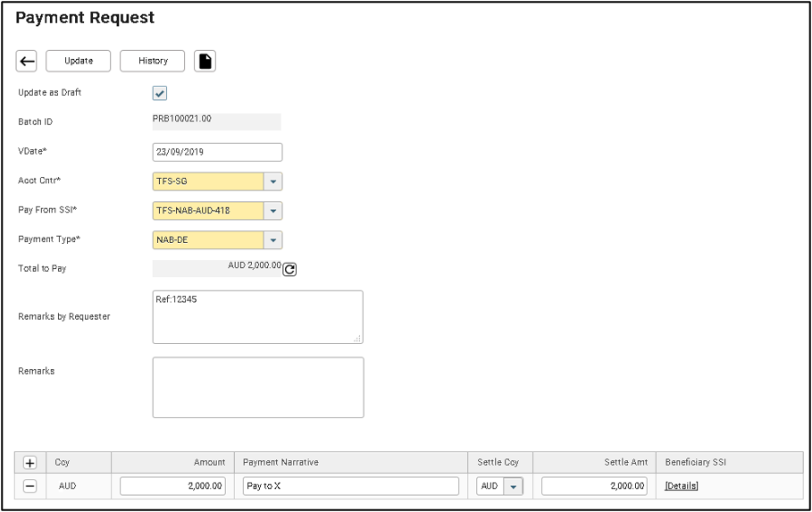Image resolution: width=812 pixels, height=512 pixels.
Task: Remove the AUD payment row with minus icon
Action: click(29, 486)
